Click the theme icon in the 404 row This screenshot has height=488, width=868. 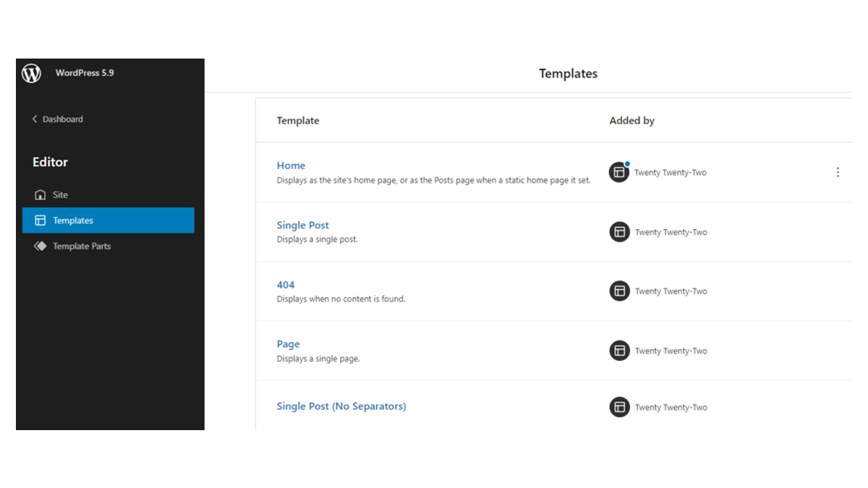click(x=619, y=291)
